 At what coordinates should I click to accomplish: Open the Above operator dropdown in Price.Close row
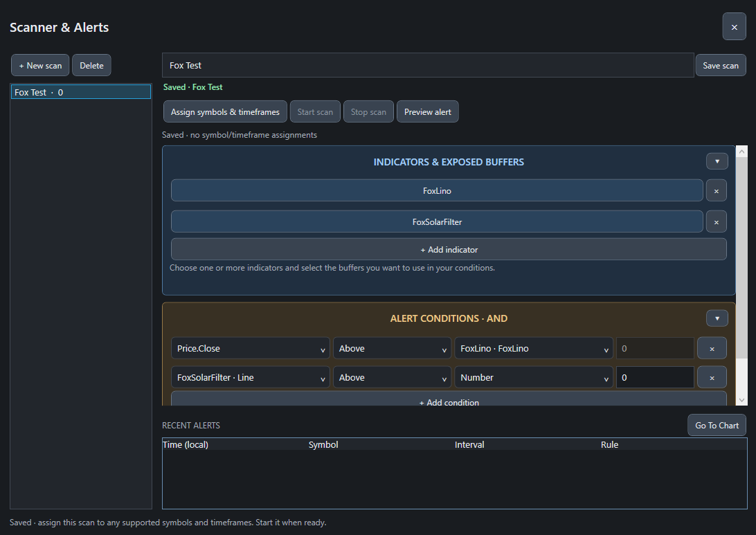tap(392, 348)
